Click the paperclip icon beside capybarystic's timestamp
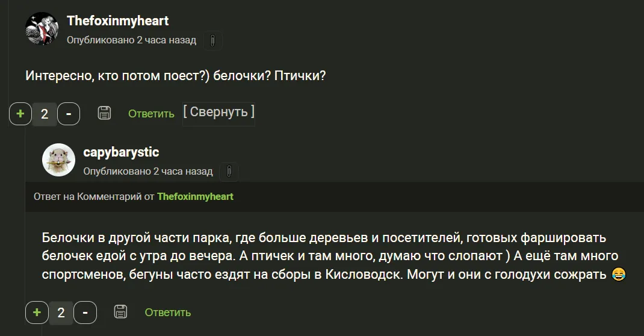The image size is (644, 336). 229,172
